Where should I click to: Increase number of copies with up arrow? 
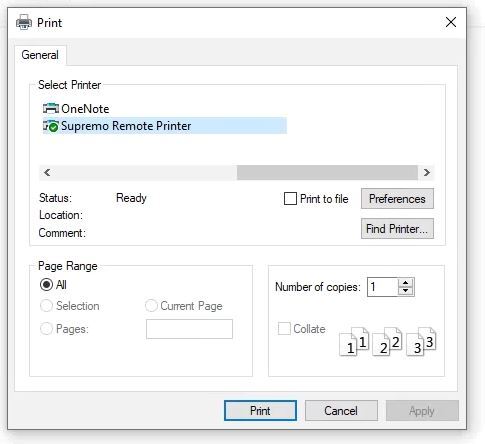405,283
